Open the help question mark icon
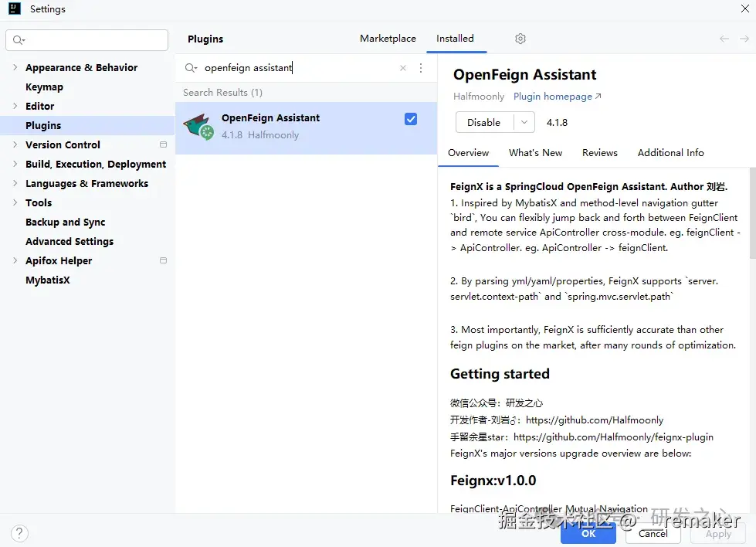Screen dimensions: 756x547 coord(19,533)
